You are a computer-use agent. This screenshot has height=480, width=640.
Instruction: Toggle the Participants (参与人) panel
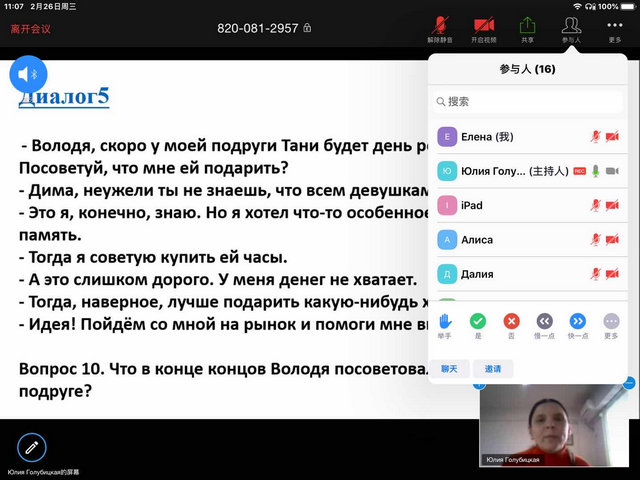click(571, 27)
